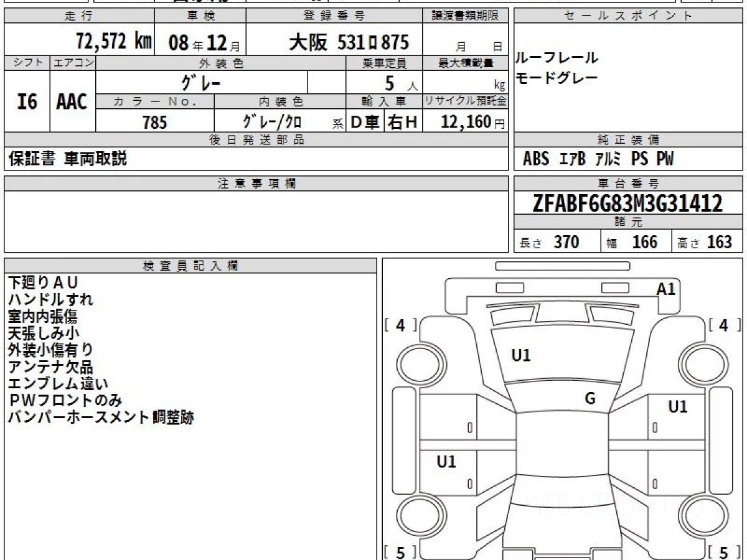Click the A1 mark on the front bumper

(x=665, y=289)
